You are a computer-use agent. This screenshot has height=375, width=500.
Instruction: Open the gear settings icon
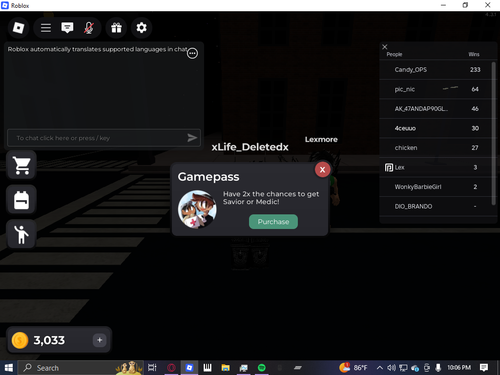coord(141,28)
